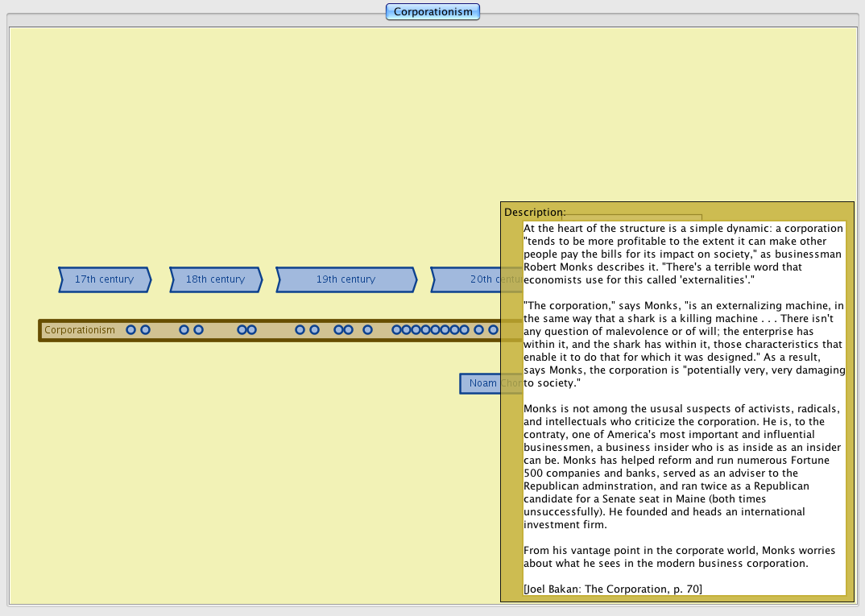Click the second circle marker under 18th century

tap(199, 330)
